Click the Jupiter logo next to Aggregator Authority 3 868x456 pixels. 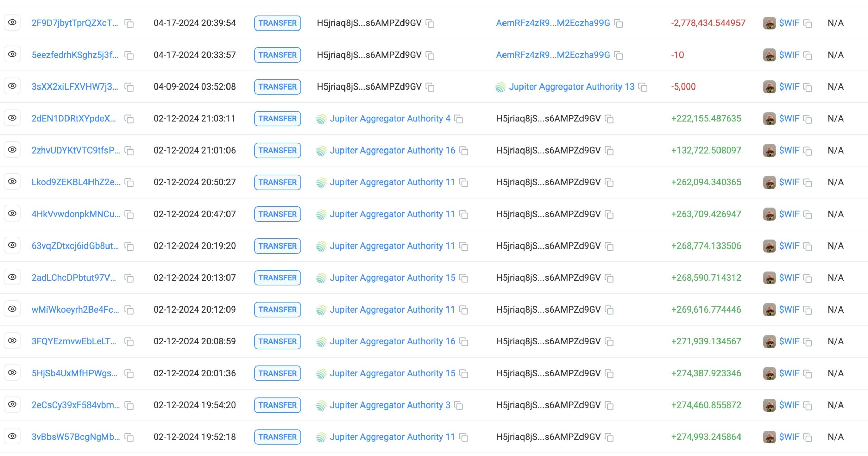pos(321,405)
